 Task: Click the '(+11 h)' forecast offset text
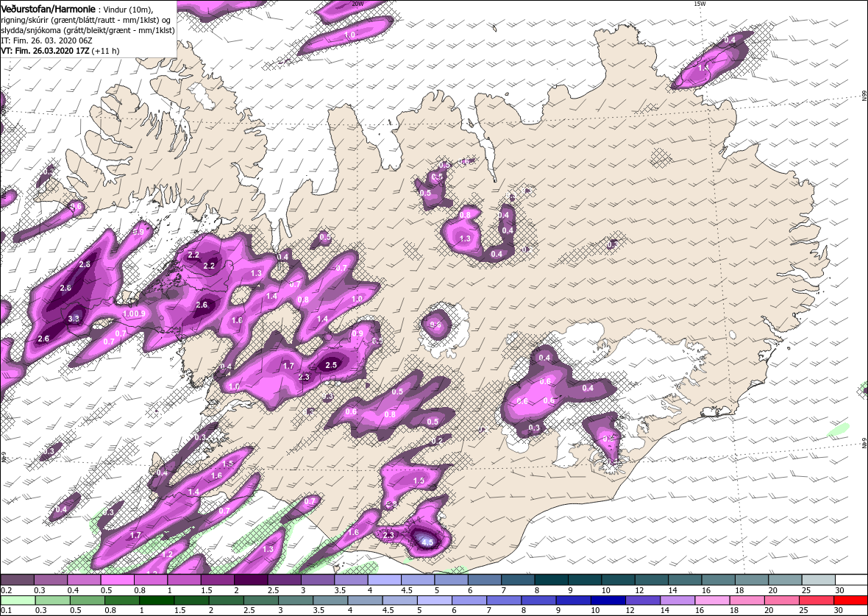105,51
